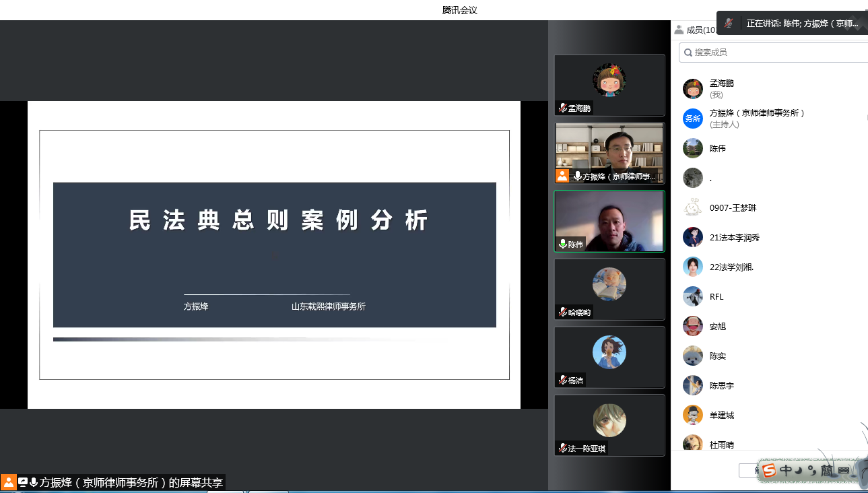The height and width of the screenshot is (493, 868).
Task: Click the members panel header person icon
Action: point(679,30)
